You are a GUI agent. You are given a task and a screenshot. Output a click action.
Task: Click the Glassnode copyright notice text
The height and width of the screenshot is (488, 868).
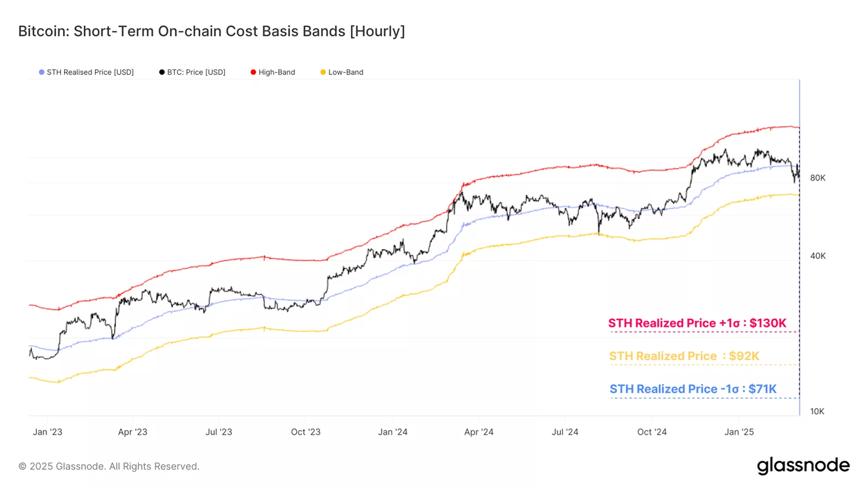tap(109, 466)
